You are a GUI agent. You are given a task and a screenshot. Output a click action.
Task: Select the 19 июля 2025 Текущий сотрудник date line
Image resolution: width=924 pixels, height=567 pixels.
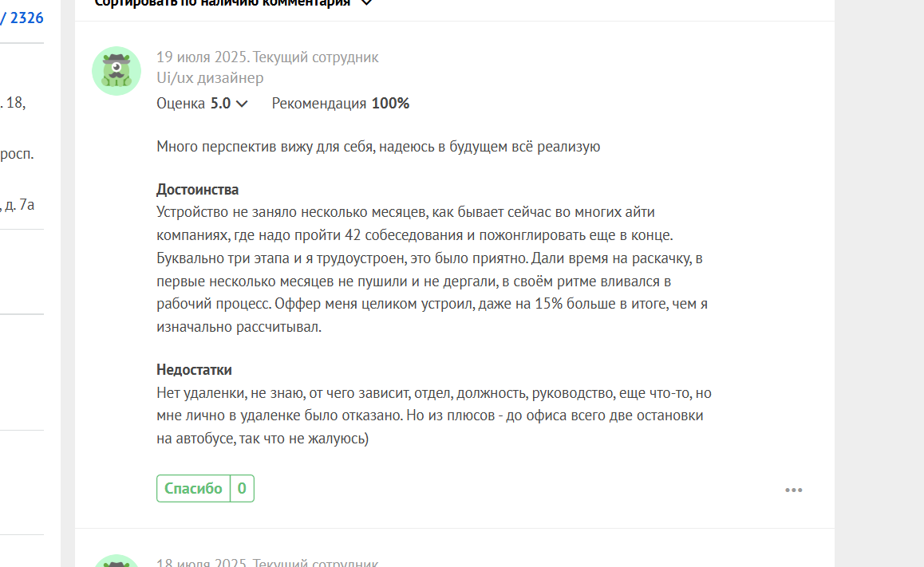coord(267,57)
